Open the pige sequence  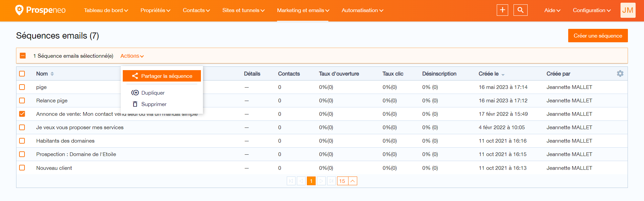[41, 87]
